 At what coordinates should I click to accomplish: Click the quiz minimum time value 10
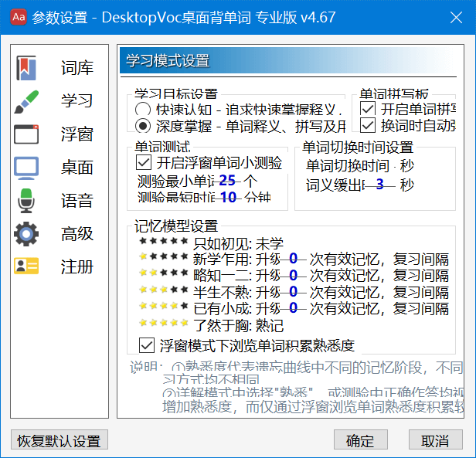point(228,197)
